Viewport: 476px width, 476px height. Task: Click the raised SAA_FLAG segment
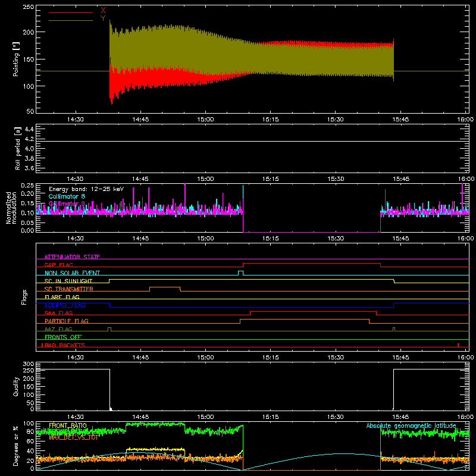314,311
